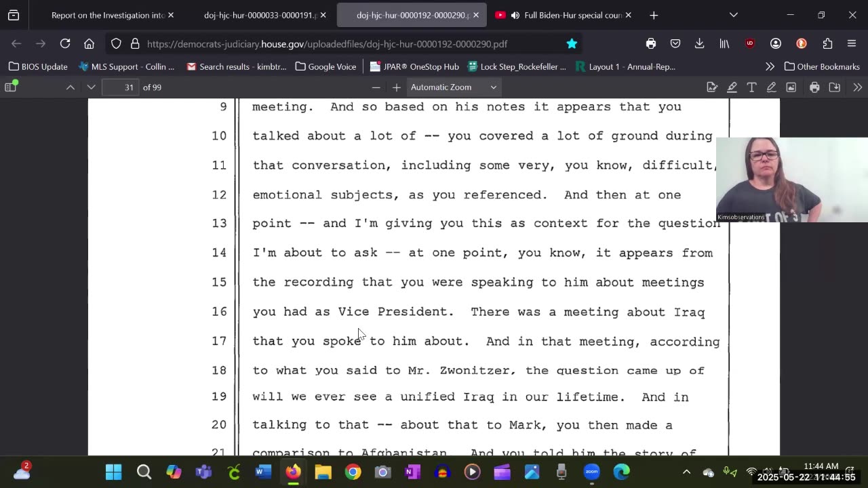Open PDF viewer more tools chevron

coord(857,87)
